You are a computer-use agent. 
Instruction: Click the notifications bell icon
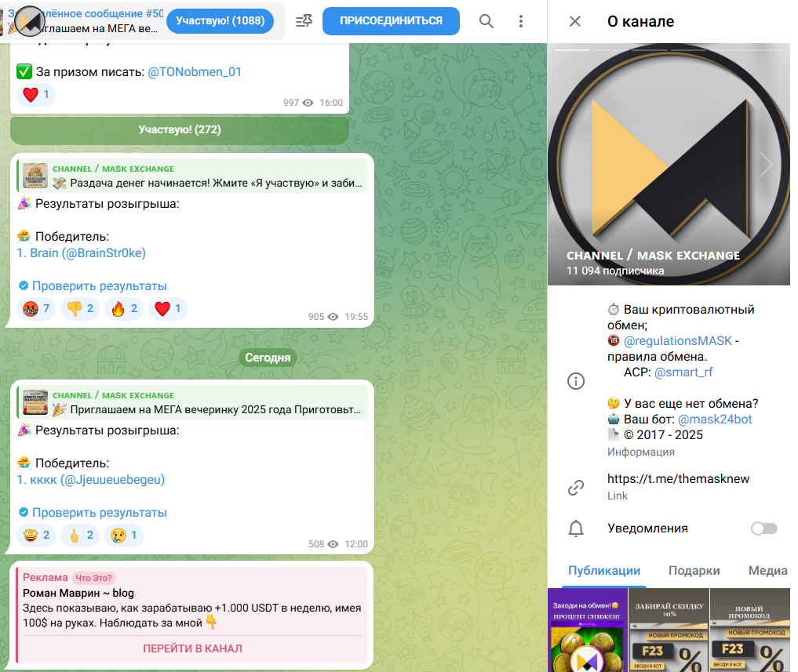(x=576, y=529)
